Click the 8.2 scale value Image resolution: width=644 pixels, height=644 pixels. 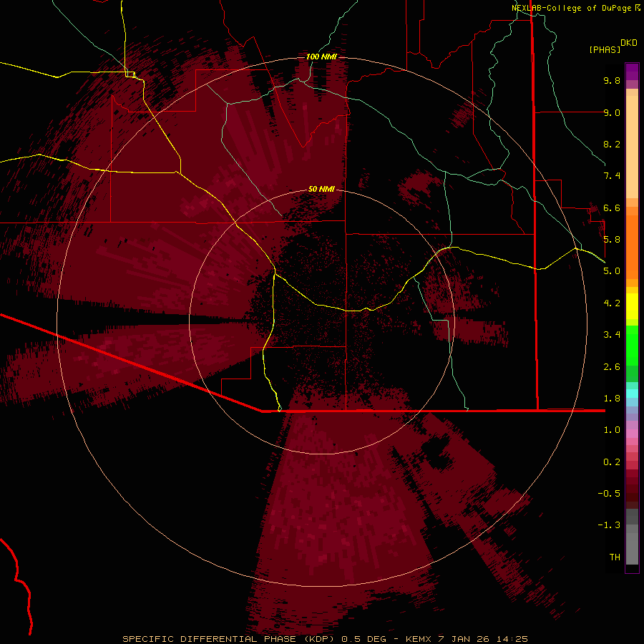[x=612, y=144]
